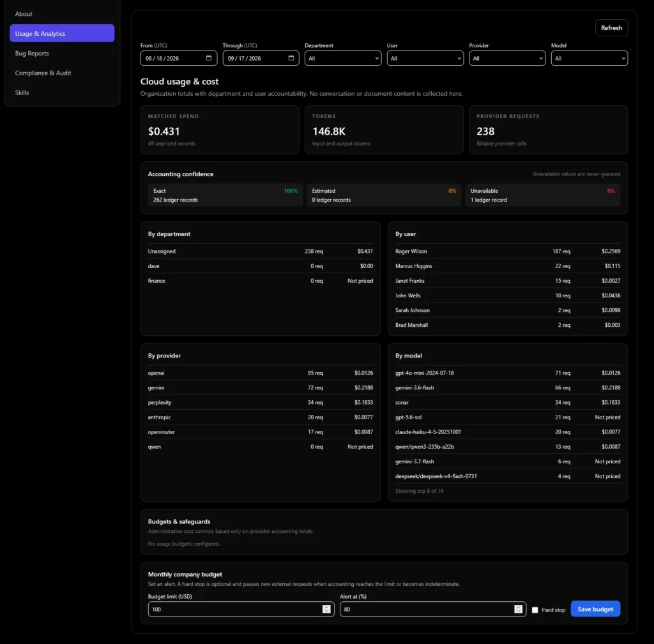Click the Unassigned department row
654x644 pixels.
pos(261,251)
